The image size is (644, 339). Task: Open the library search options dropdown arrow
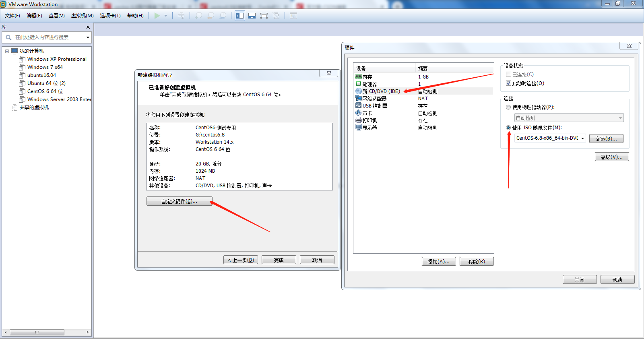pos(88,37)
